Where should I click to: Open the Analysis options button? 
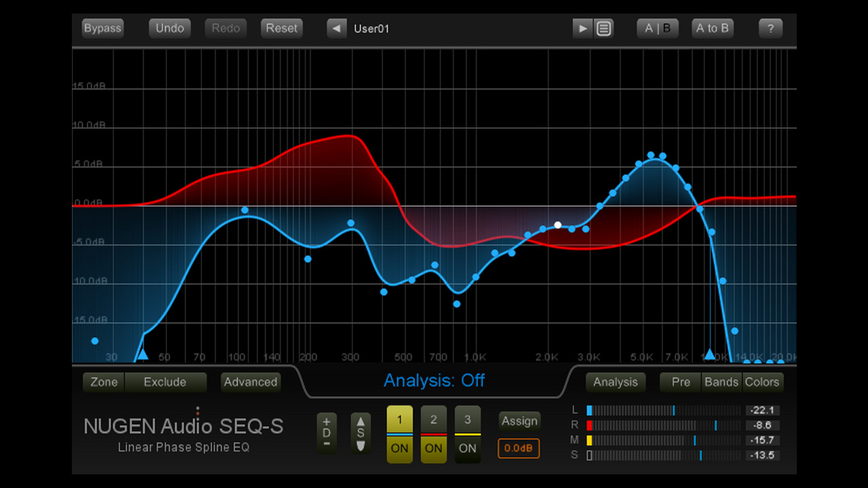pyautogui.click(x=616, y=382)
